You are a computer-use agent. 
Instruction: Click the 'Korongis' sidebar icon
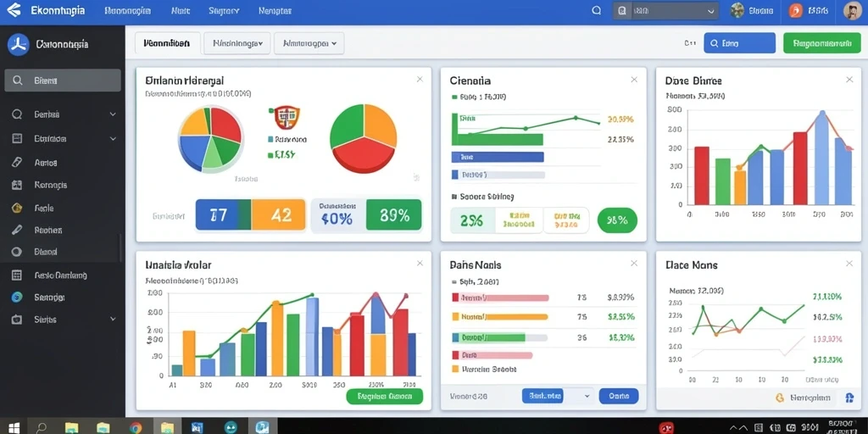17,185
